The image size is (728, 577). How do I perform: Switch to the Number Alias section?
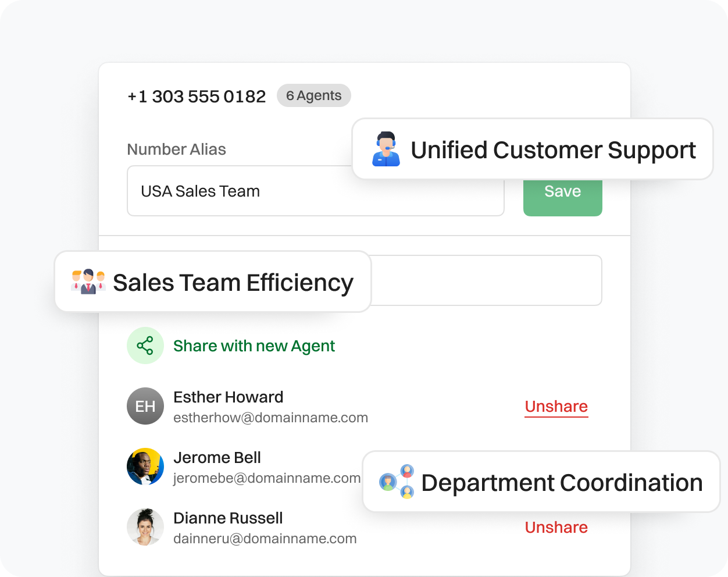176,149
